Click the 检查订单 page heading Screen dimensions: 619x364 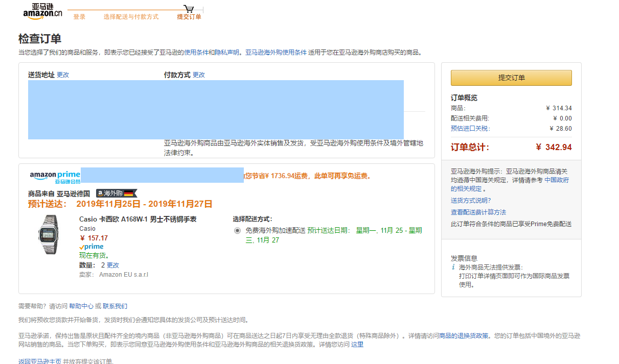tap(40, 39)
